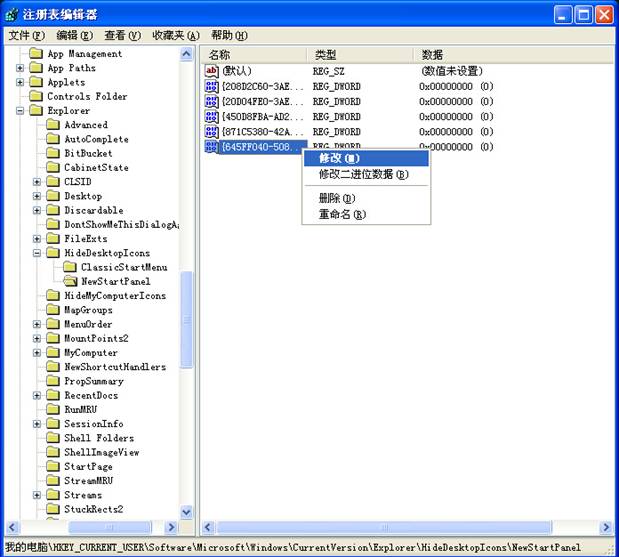Screen dimensions: 619x557
Task: Click the Shell Folders folder icon
Action: (53, 438)
